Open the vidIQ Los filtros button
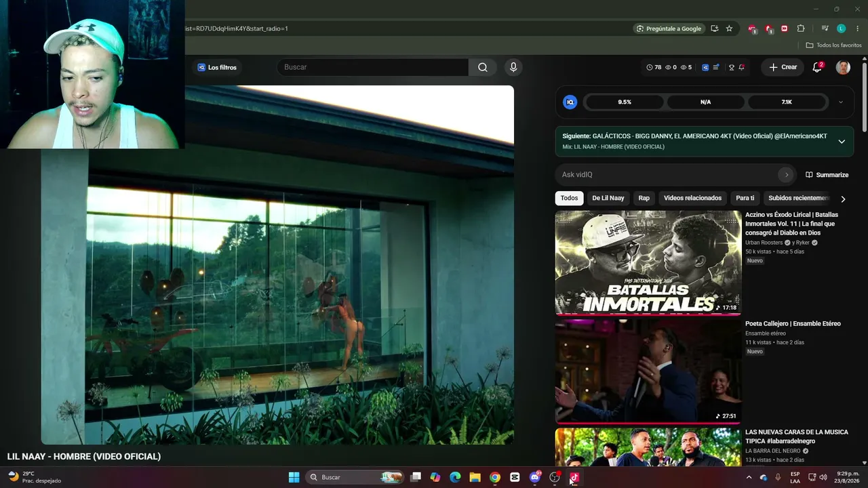868x488 pixels. (x=217, y=67)
